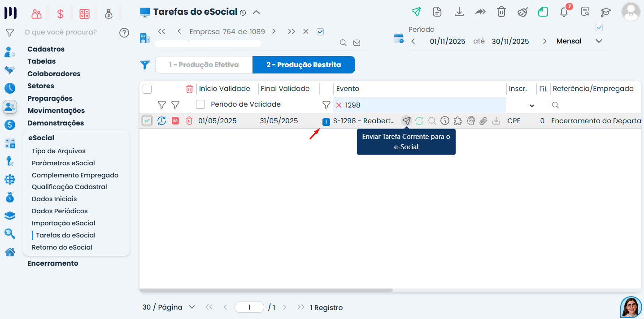Jump to the last company with double chevron
Image resolution: width=644 pixels, height=319 pixels.
[x=292, y=32]
